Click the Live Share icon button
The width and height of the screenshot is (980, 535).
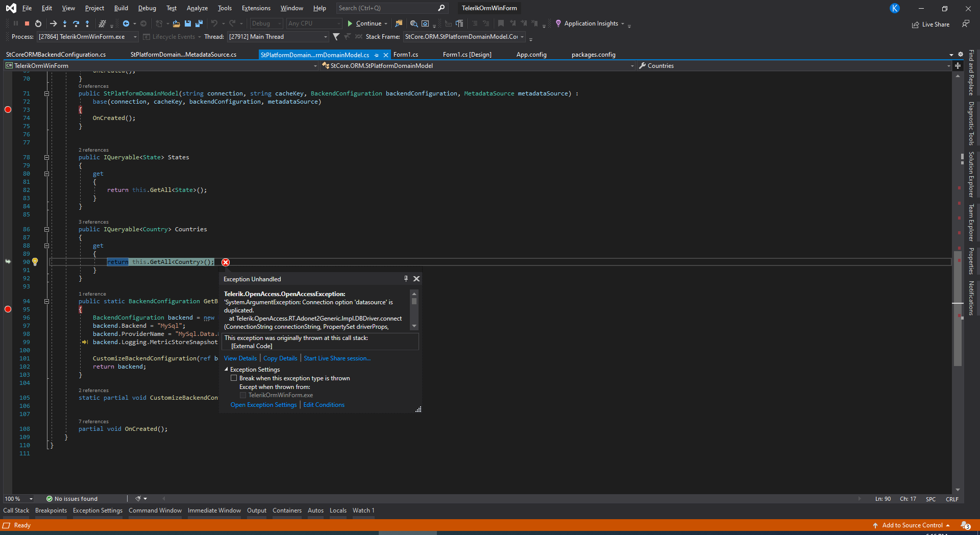pyautogui.click(x=930, y=25)
